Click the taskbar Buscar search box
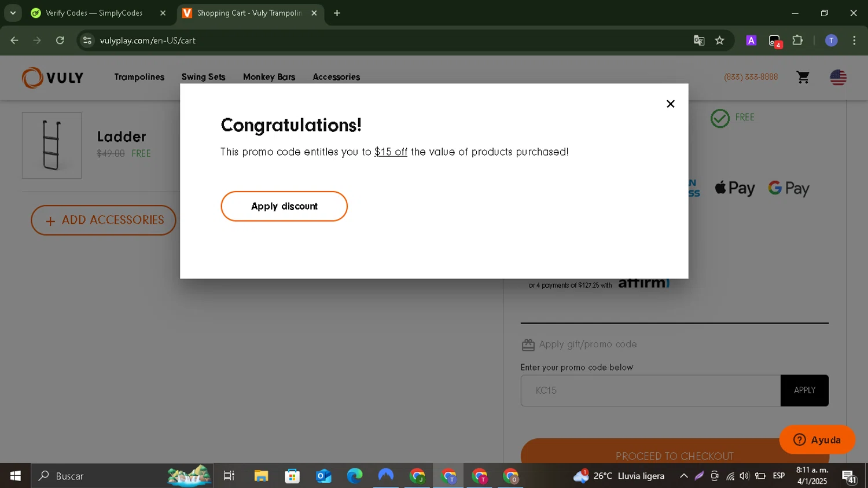 (122, 476)
